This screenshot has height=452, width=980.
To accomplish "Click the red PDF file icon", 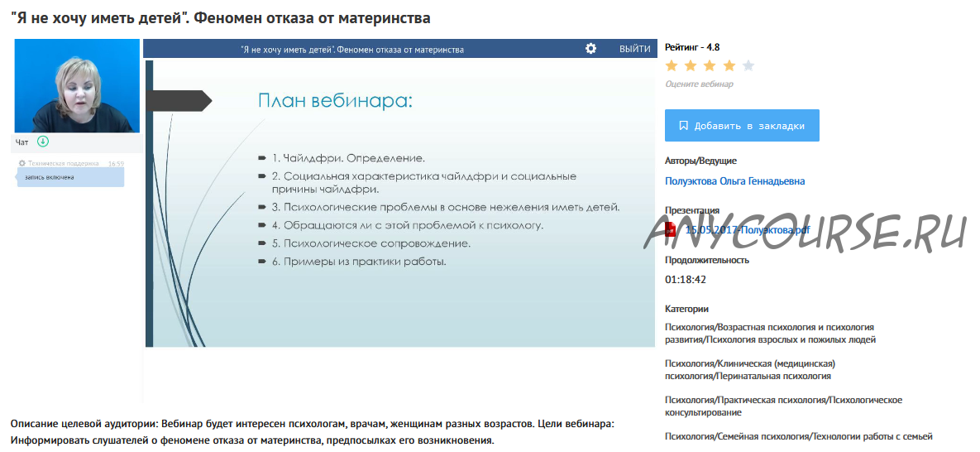I will (672, 230).
